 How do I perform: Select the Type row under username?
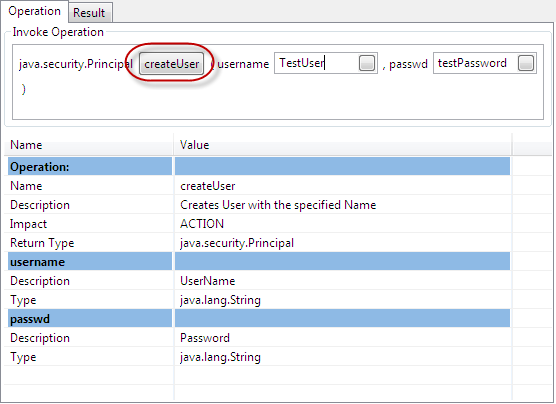[259, 300]
